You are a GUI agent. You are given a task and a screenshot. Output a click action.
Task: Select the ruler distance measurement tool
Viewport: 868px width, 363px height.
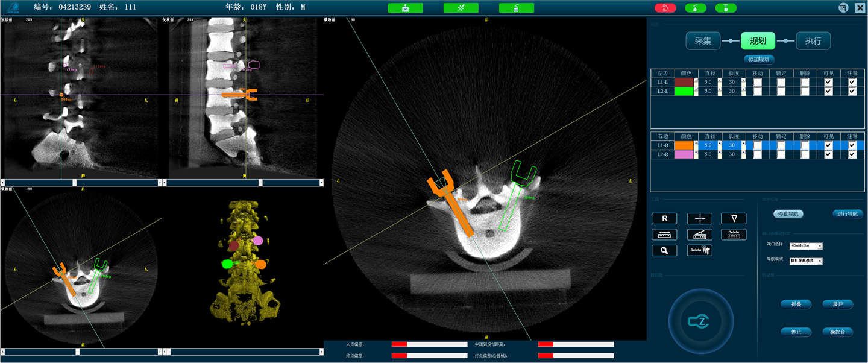[x=664, y=235]
